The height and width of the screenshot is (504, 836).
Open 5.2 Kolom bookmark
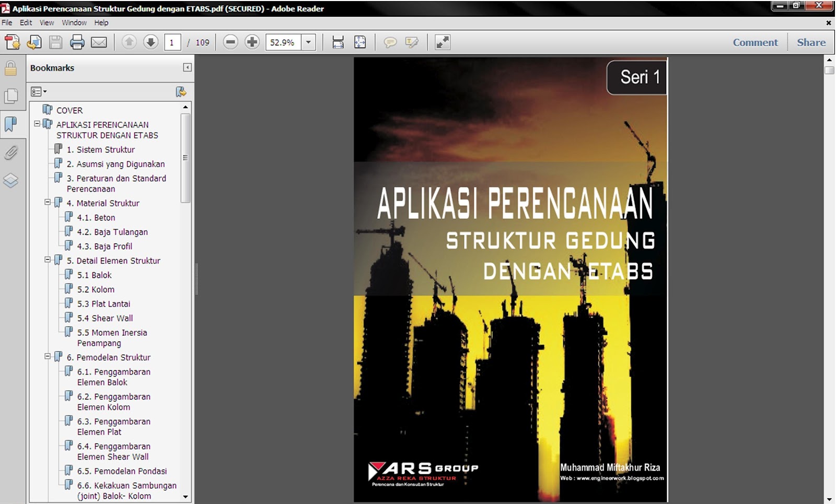click(96, 289)
